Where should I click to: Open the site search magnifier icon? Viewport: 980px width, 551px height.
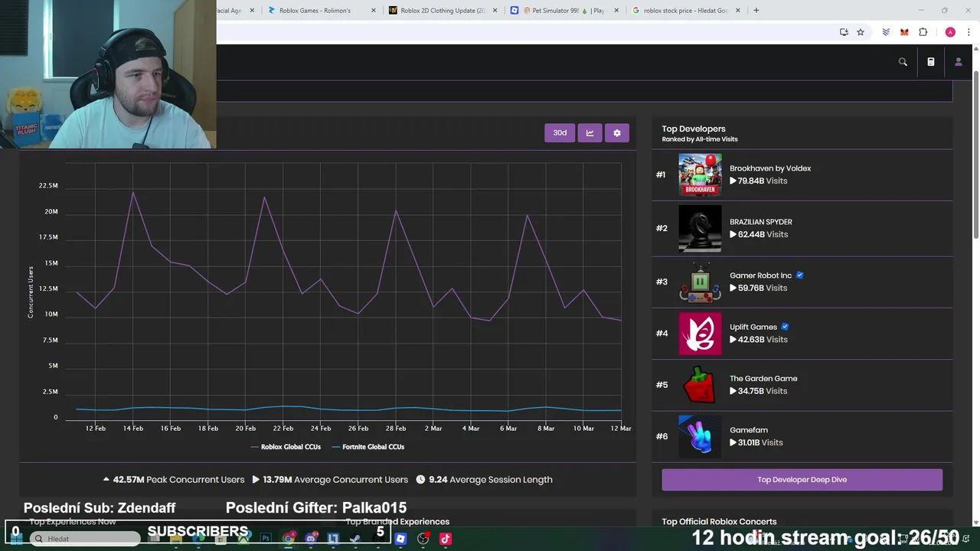click(903, 62)
